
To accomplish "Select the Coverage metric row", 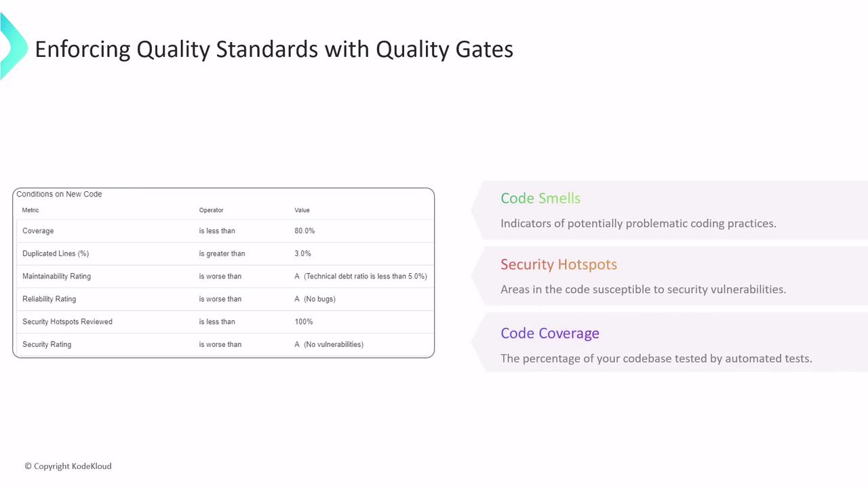I will pyautogui.click(x=38, y=231).
